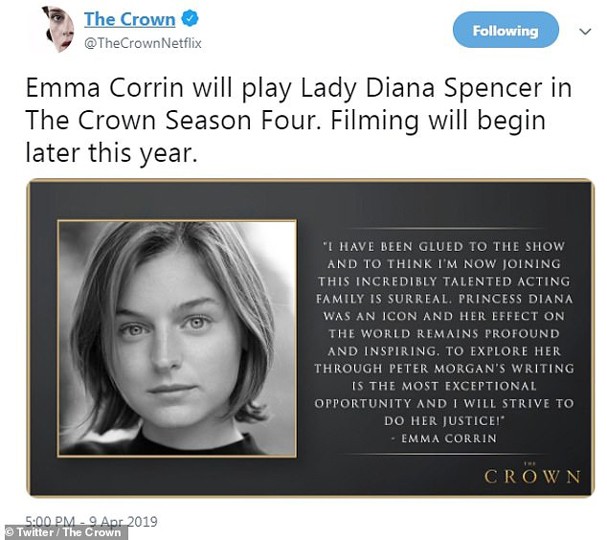Click the blue verified badge icon
Viewport: 607px width, 540px height.
pos(190,19)
